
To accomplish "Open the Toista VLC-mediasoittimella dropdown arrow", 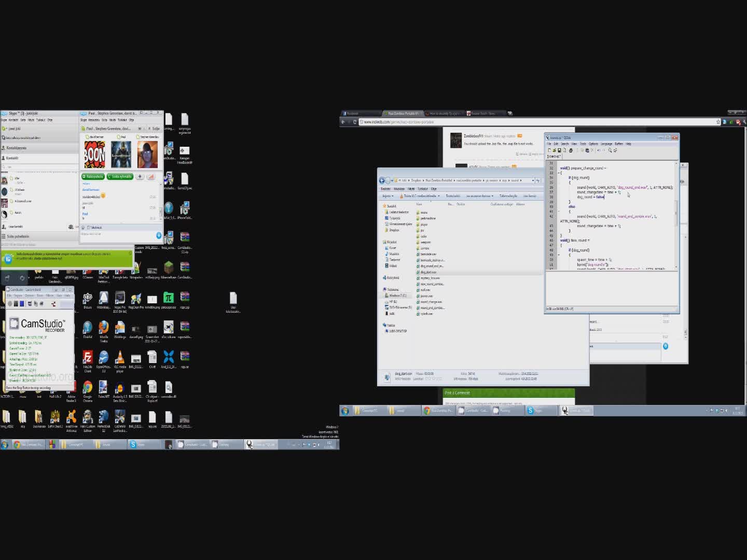I will coord(438,196).
